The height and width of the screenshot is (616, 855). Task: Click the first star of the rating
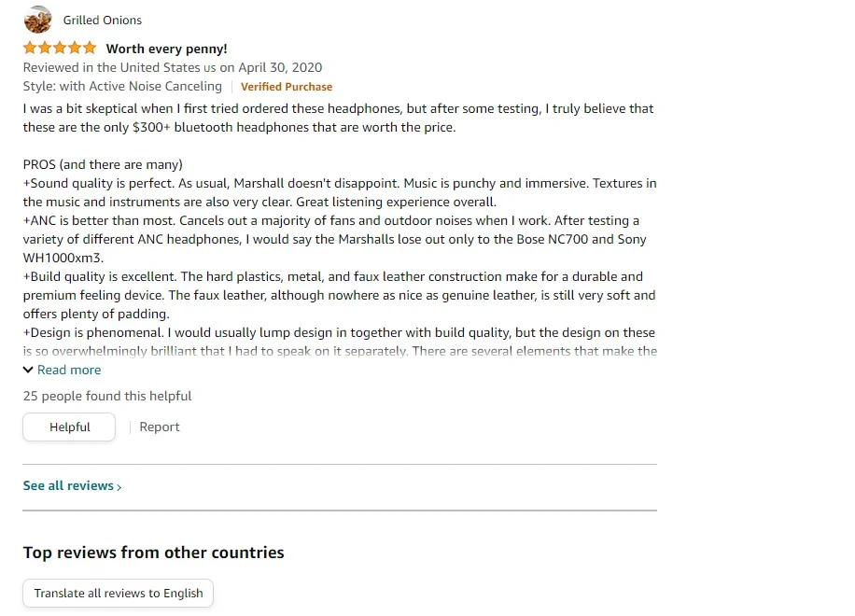30,48
